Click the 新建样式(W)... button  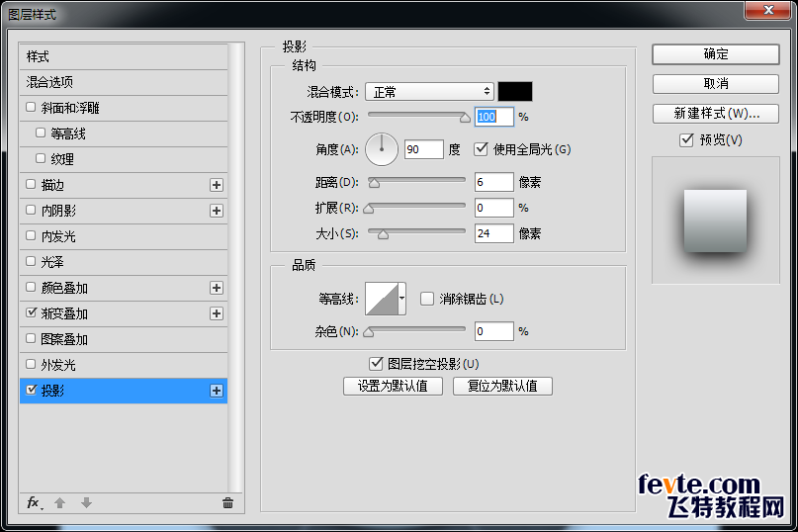point(716,114)
